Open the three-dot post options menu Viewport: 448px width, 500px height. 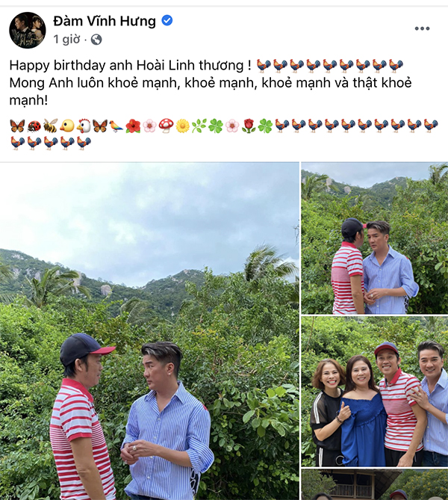coord(422,28)
